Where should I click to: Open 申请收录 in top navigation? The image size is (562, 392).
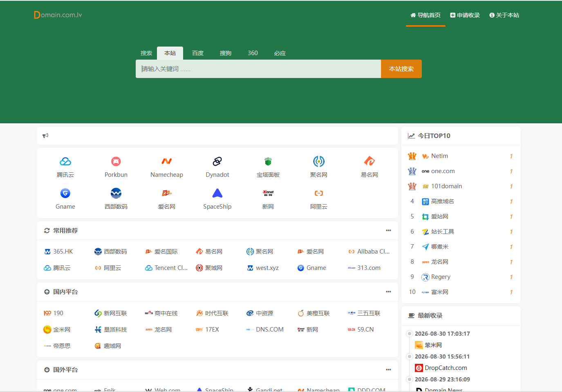click(x=465, y=15)
